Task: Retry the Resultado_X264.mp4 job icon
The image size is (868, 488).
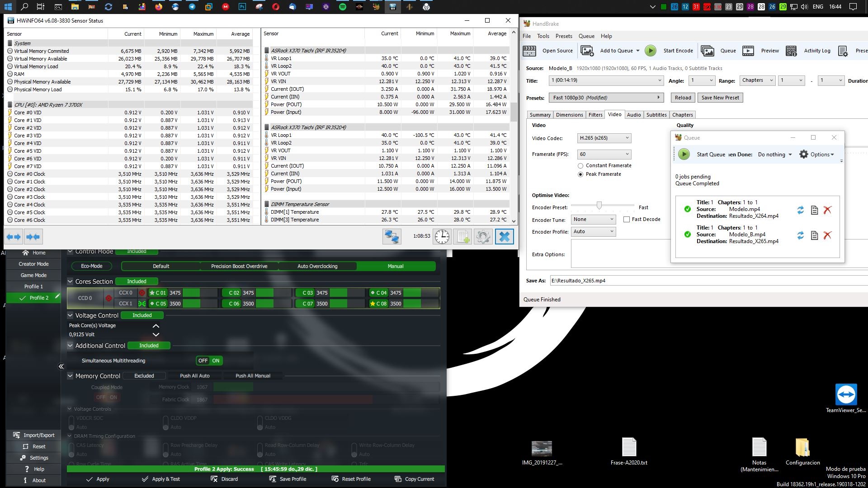Action: (x=801, y=210)
